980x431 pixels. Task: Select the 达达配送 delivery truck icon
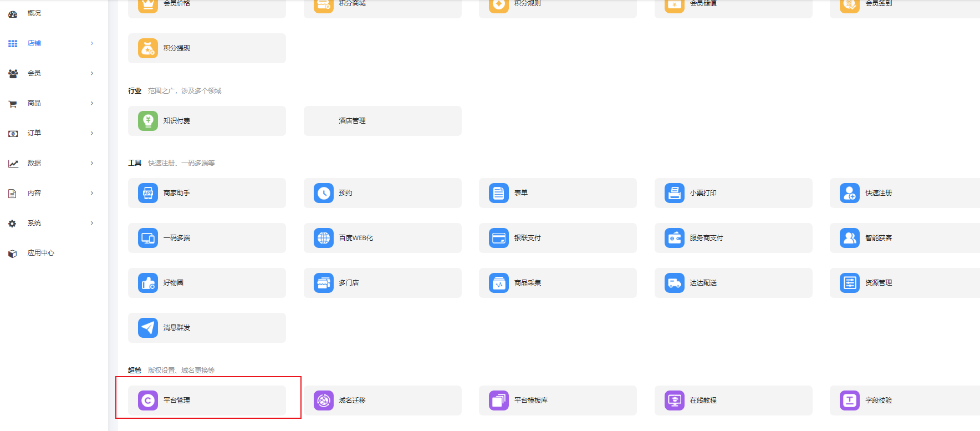(675, 283)
